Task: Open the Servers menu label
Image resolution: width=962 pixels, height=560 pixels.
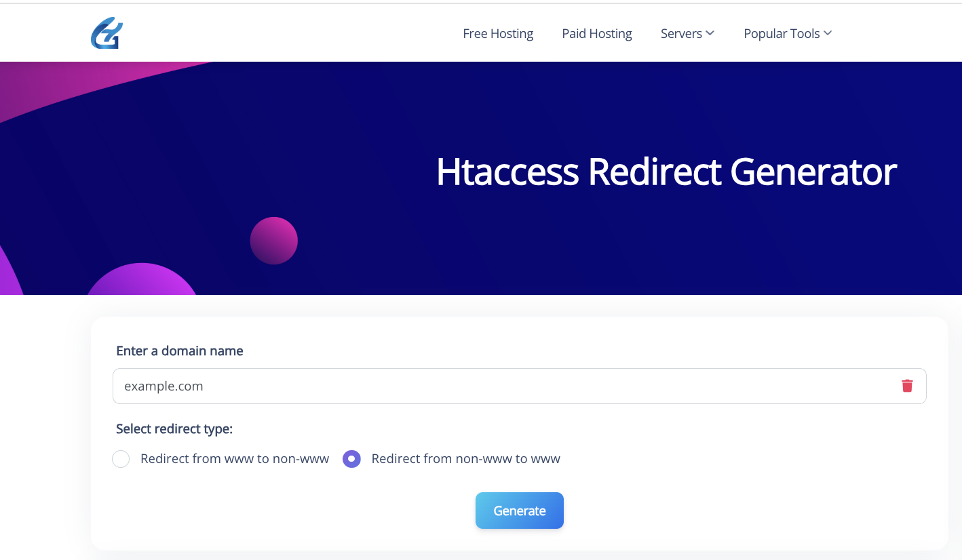Action: point(681,33)
